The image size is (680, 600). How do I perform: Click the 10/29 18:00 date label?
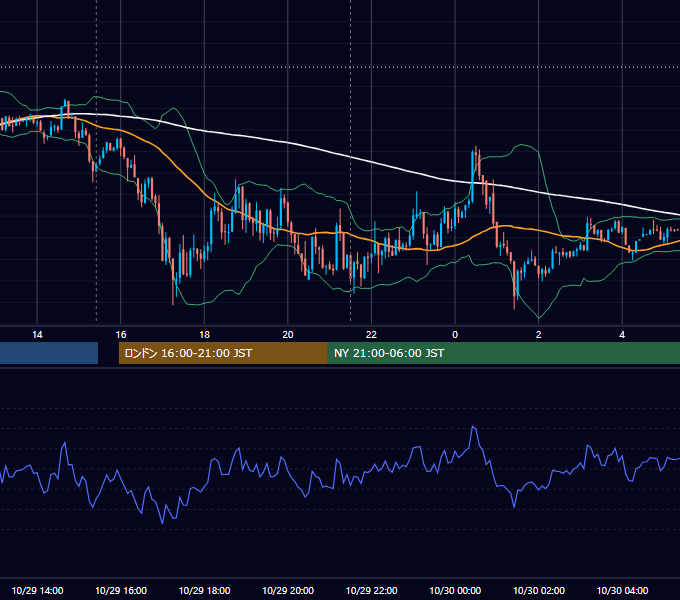click(x=204, y=590)
